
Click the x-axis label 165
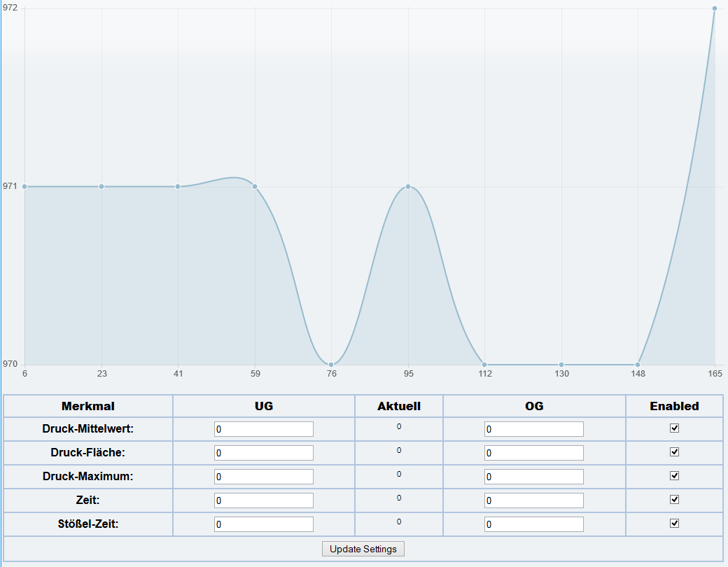[x=715, y=373]
